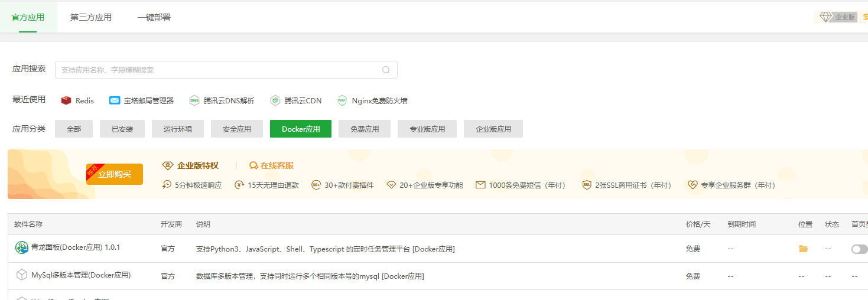Open Nginx免费防火墙 WAF icon
This screenshot has width=868, height=300.
tap(342, 100)
